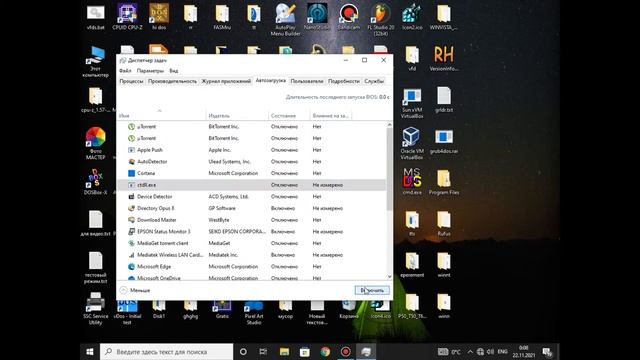Switch to the Подробности tab
Image resolution: width=640 pixels, height=360 pixels.
[x=344, y=81]
